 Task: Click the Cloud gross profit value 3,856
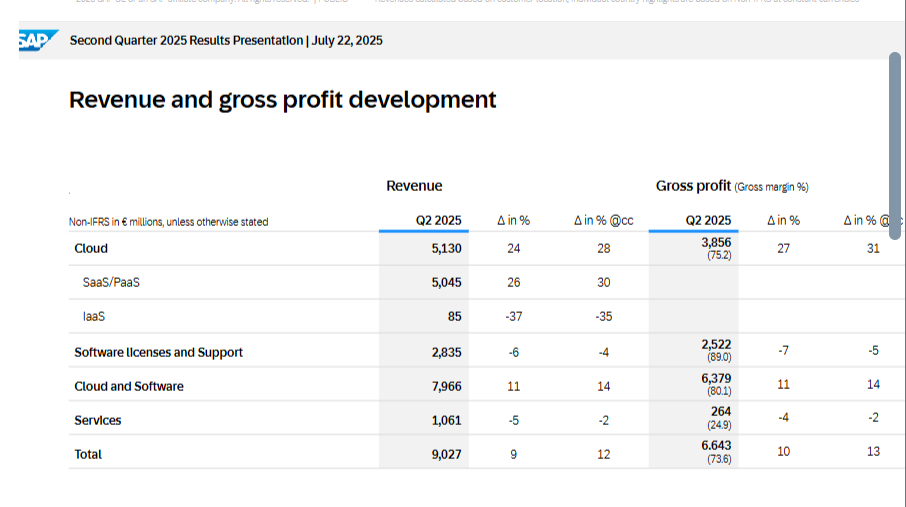coord(716,243)
